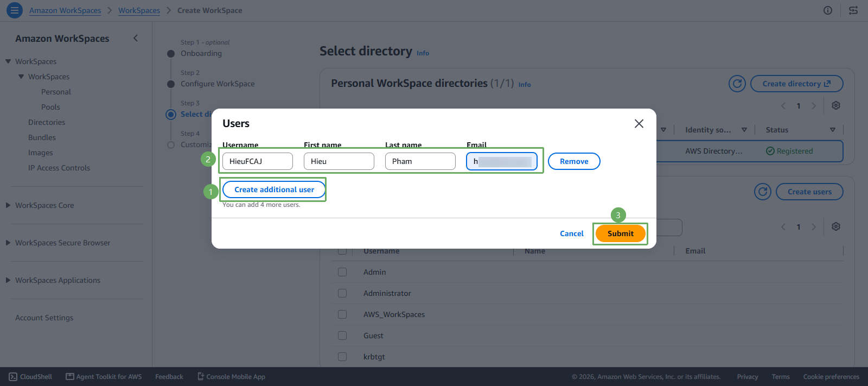Expand WorkSpaces Core section
Image resolution: width=868 pixels, height=386 pixels.
[8, 205]
